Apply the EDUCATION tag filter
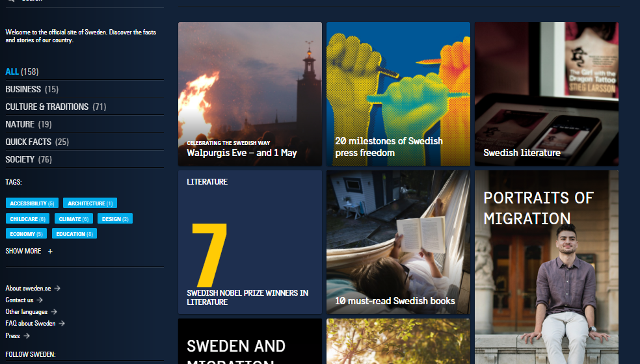 click(x=74, y=234)
